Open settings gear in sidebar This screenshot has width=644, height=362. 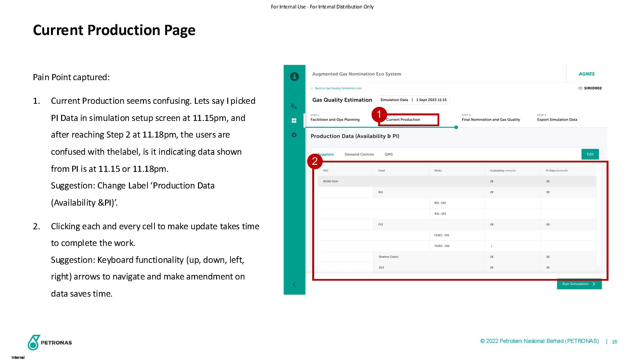pos(294,135)
